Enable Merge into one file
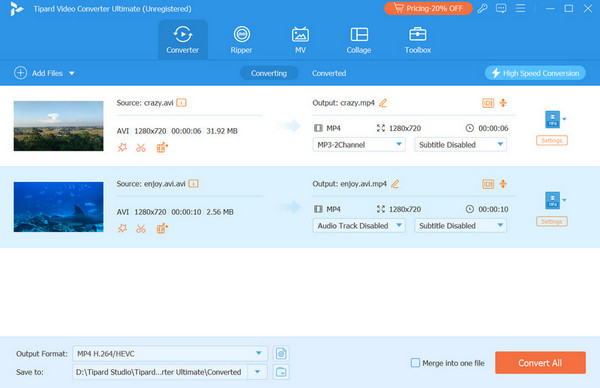 click(x=415, y=362)
